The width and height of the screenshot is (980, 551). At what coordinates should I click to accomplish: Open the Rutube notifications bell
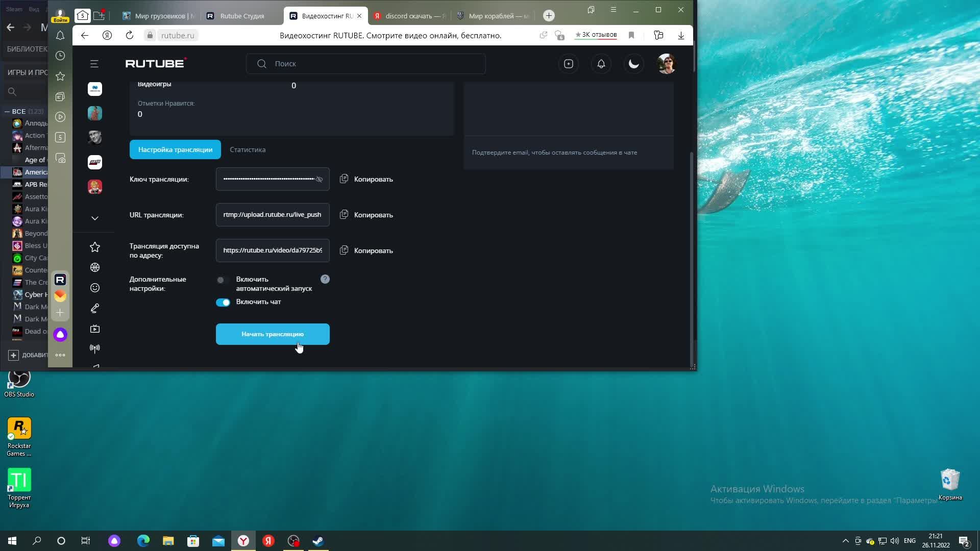click(601, 64)
